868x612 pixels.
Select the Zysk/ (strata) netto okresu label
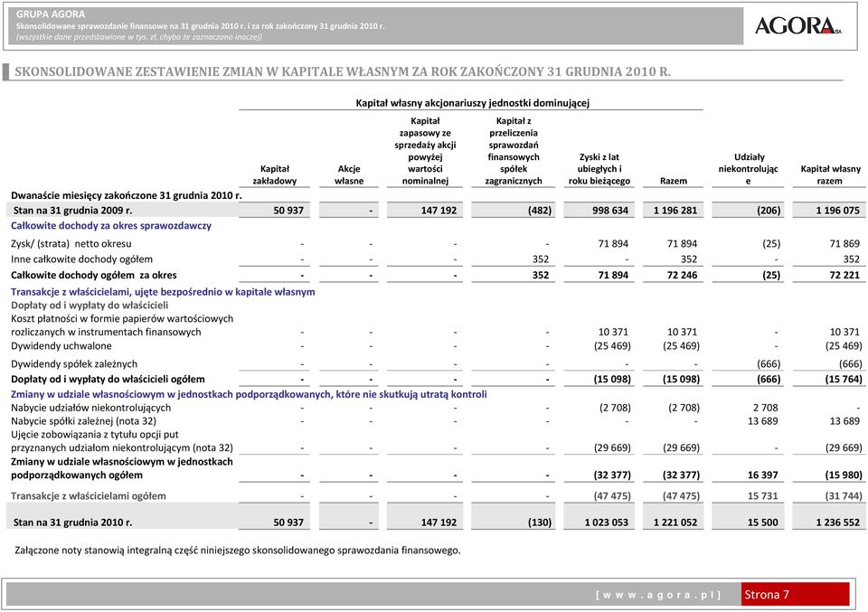coord(71,243)
